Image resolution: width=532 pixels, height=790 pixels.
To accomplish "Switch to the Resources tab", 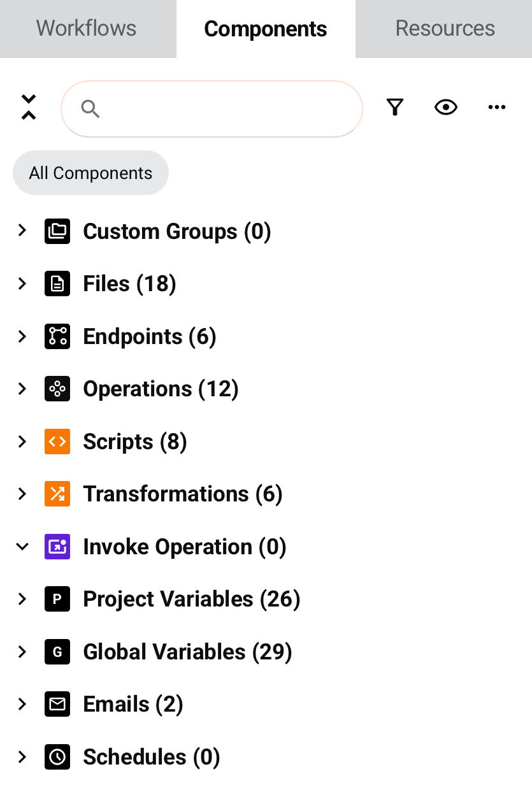I will (x=445, y=29).
